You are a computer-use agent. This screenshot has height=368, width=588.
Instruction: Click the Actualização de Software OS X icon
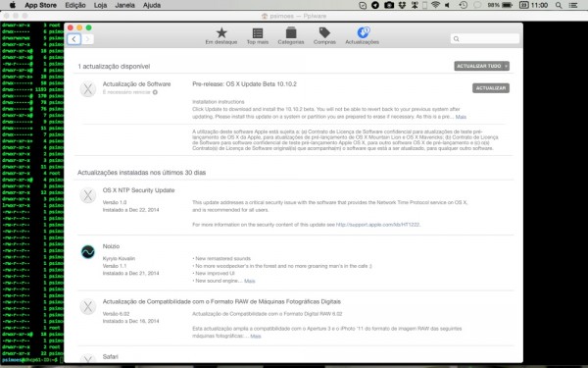point(88,89)
